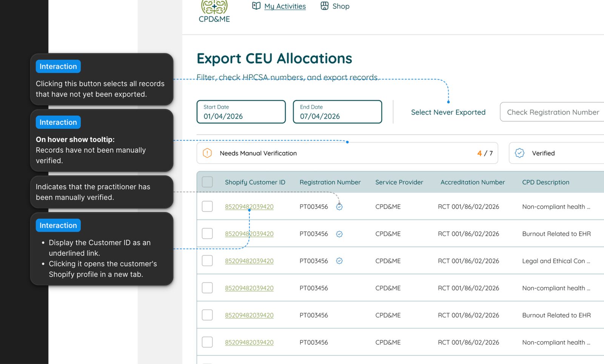Viewport: 604px width, 364px height.
Task: Sort by Shopify Customer ID column
Action: [255, 182]
